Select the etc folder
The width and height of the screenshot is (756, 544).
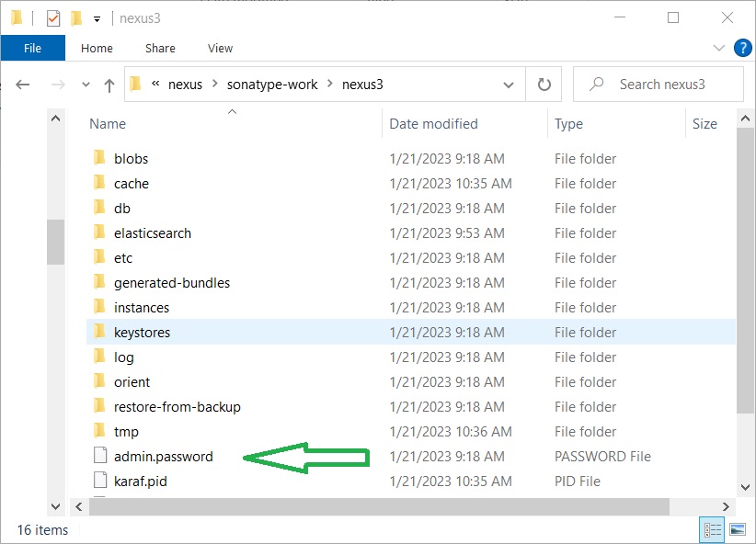pos(411,258)
